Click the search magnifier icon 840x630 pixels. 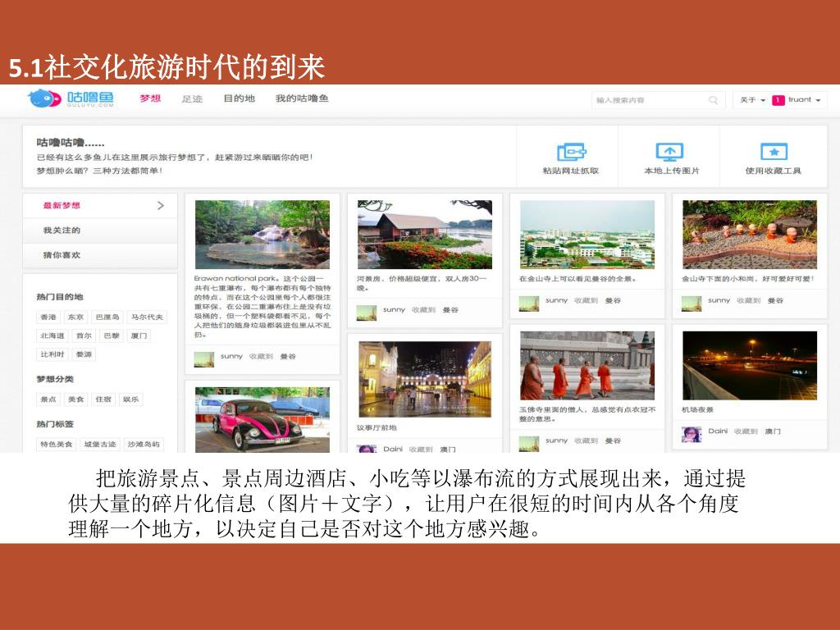(x=713, y=100)
